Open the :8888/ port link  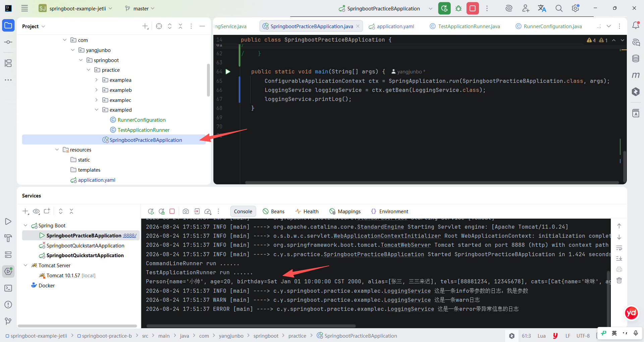[129, 235]
